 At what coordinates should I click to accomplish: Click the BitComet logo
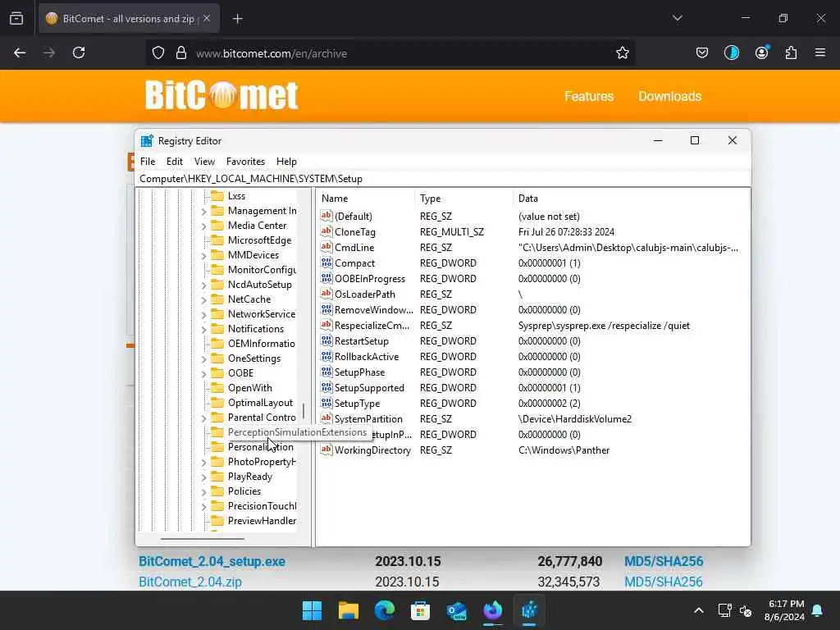[x=221, y=95]
